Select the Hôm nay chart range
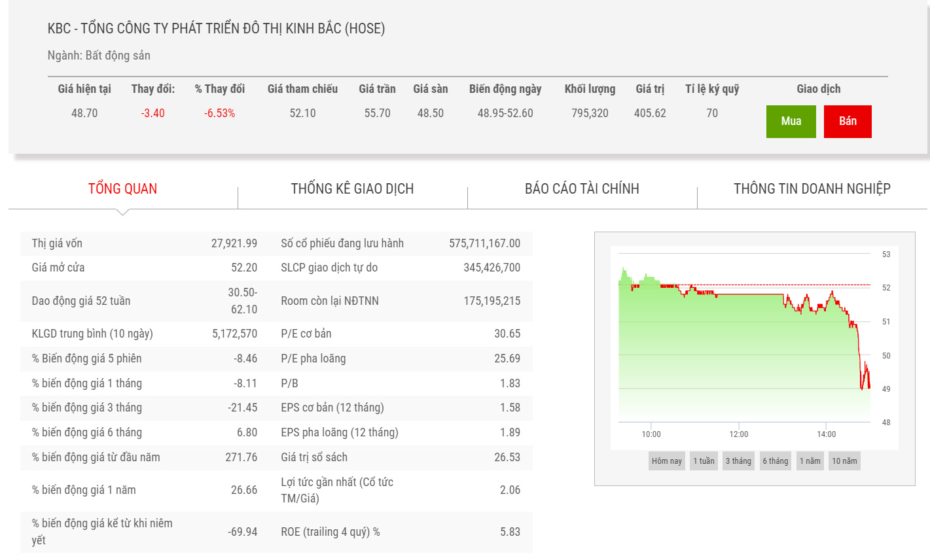930x560 pixels. [666, 461]
